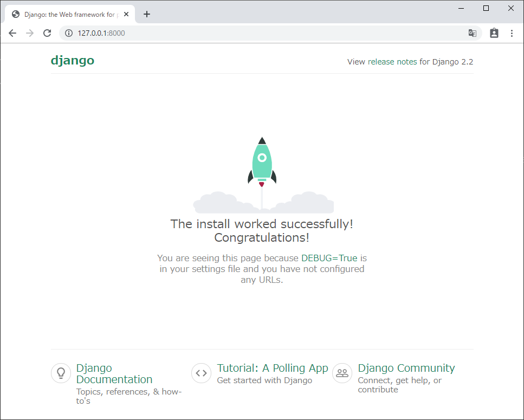View site information icon in address bar
The height and width of the screenshot is (420, 524).
(68, 33)
